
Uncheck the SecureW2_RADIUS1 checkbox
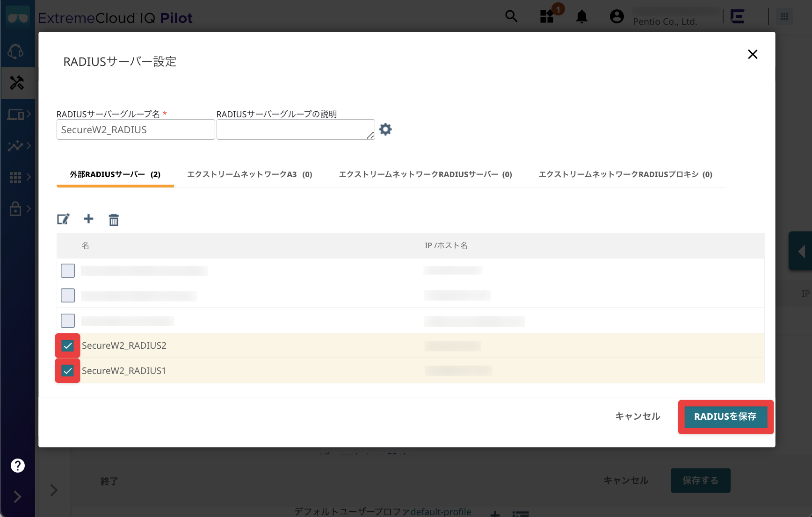point(68,371)
